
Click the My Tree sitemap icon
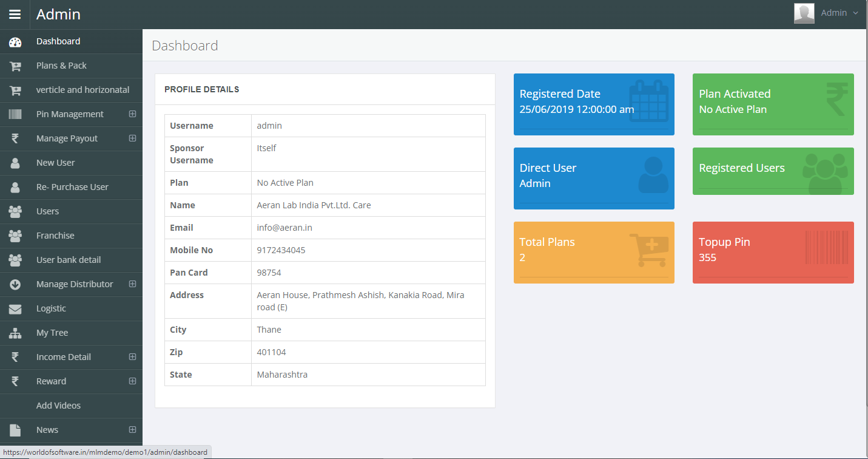point(15,333)
